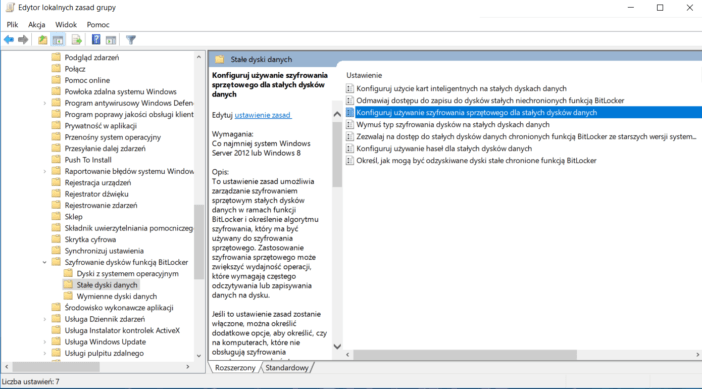Image resolution: width=702 pixels, height=389 pixels.
Task: Select Określ, jak mogą być odzyskiwane policy
Action: [476, 160]
